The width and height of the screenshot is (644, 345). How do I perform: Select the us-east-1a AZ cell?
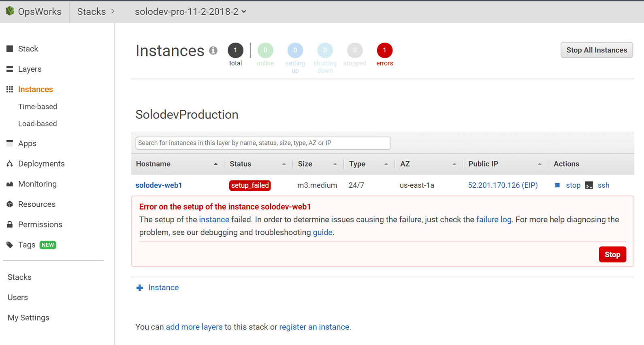pos(417,185)
